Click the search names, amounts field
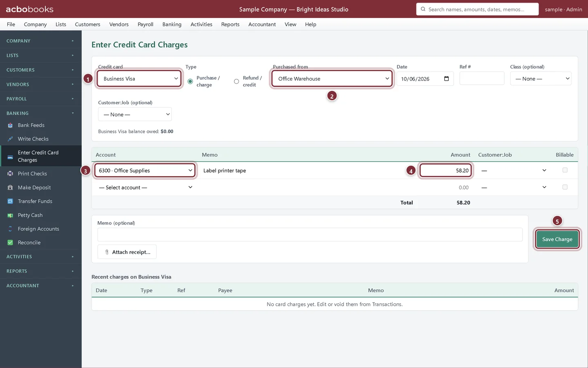This screenshot has height=368, width=588. pos(477,9)
